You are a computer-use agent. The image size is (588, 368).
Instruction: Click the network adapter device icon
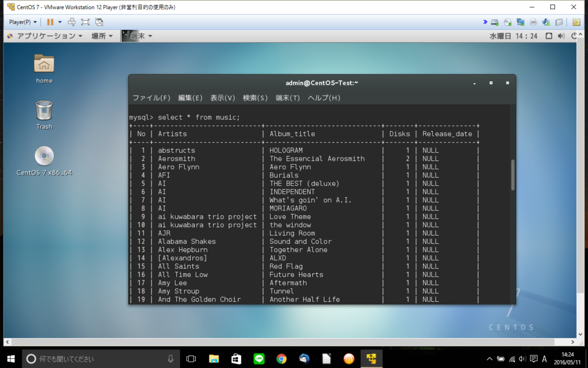(x=520, y=22)
